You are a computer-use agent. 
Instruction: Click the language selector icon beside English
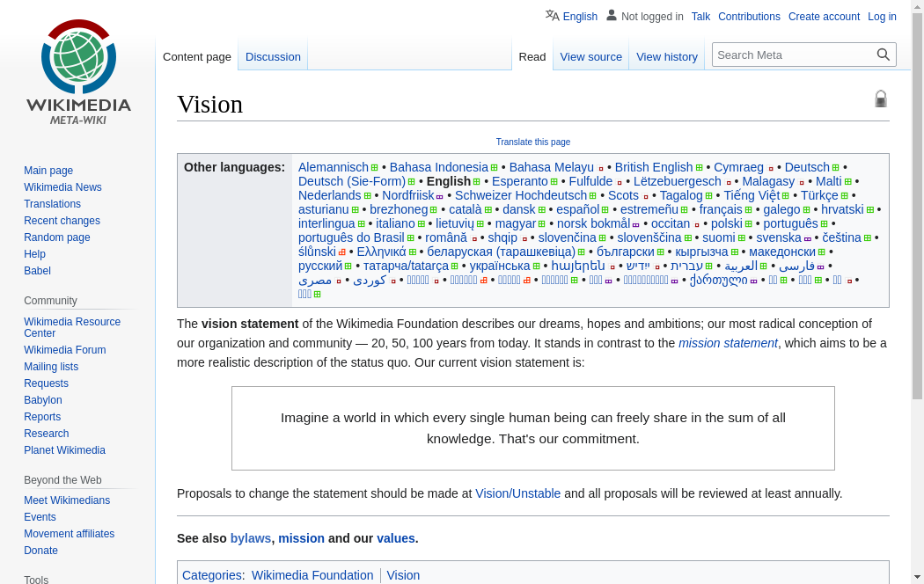tap(552, 16)
